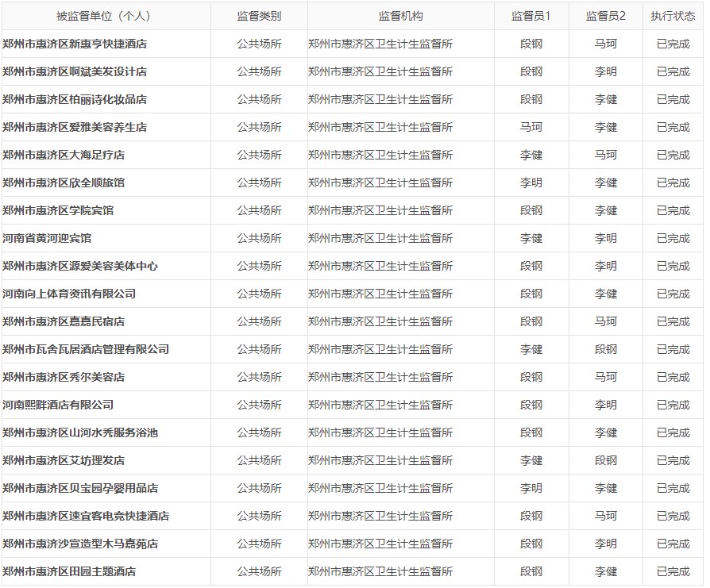Select 郑州市惠济区速宜客电竞快捷酒店 row name
This screenshot has height=588, width=710.
click(x=86, y=516)
